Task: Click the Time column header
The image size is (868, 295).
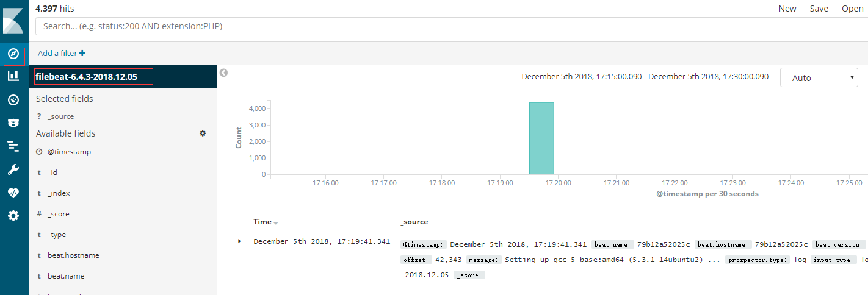Action: point(262,222)
